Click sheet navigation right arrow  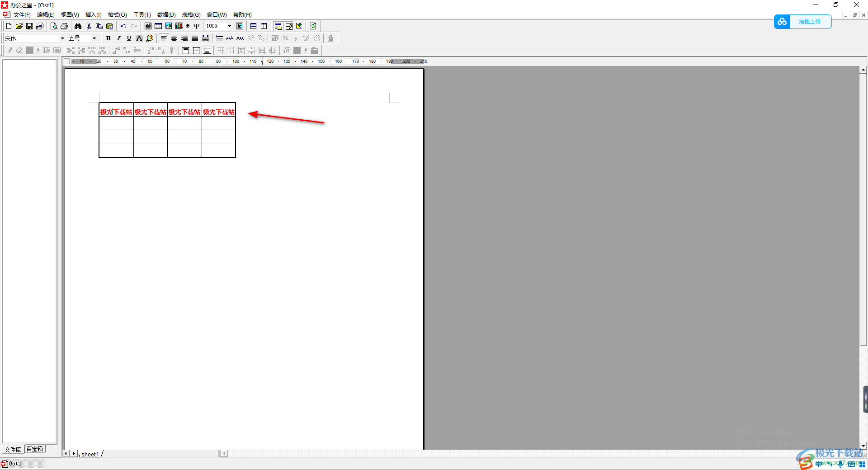click(74, 453)
